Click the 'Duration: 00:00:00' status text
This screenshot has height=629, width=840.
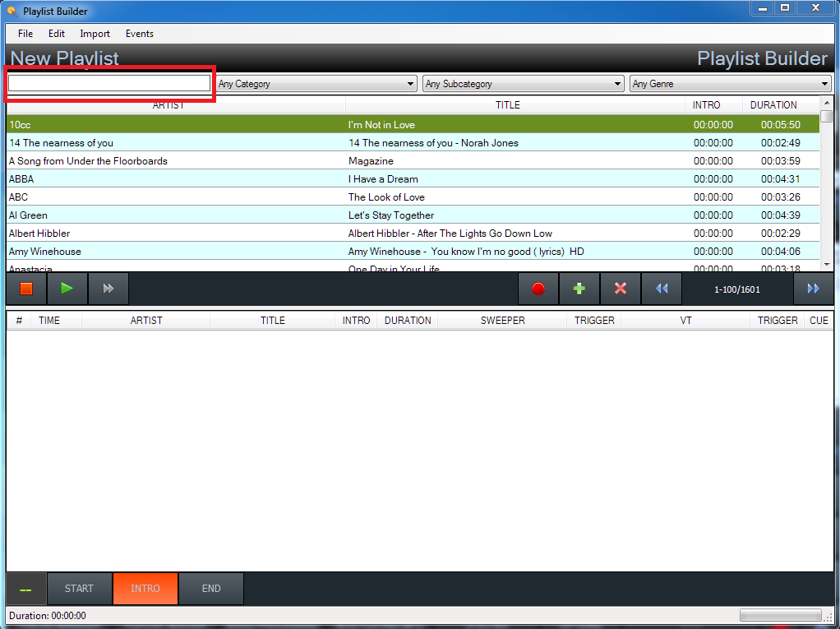click(47, 616)
